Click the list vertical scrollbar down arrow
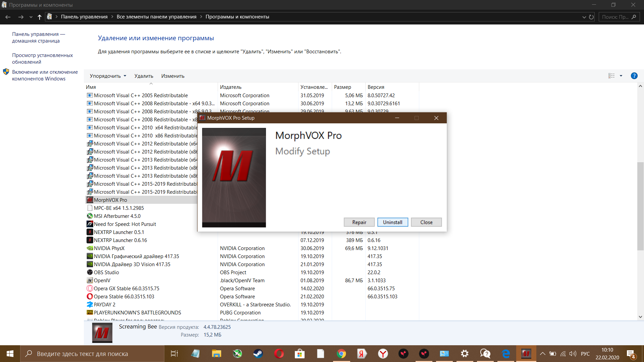This screenshot has width=644, height=362. [x=640, y=317]
